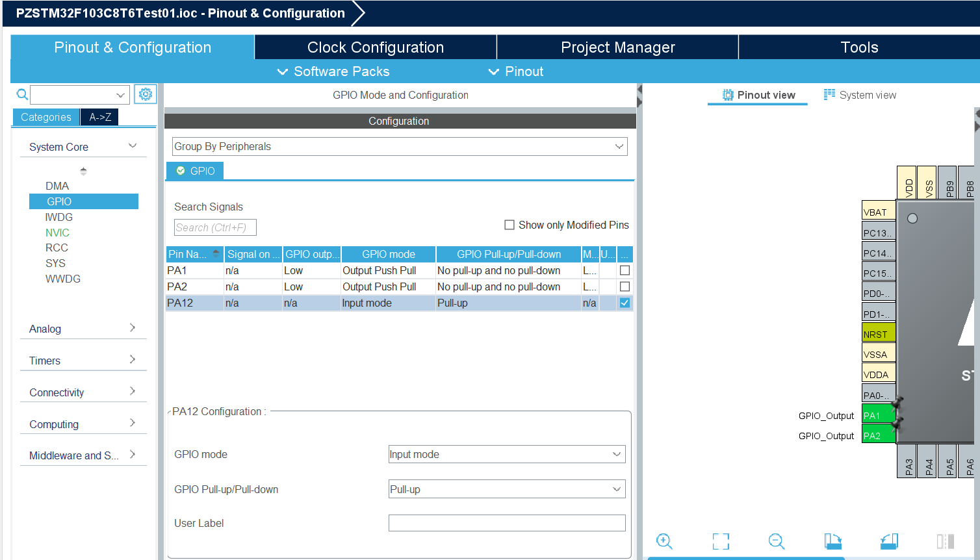Switch to Clock Configuration tab

point(376,47)
